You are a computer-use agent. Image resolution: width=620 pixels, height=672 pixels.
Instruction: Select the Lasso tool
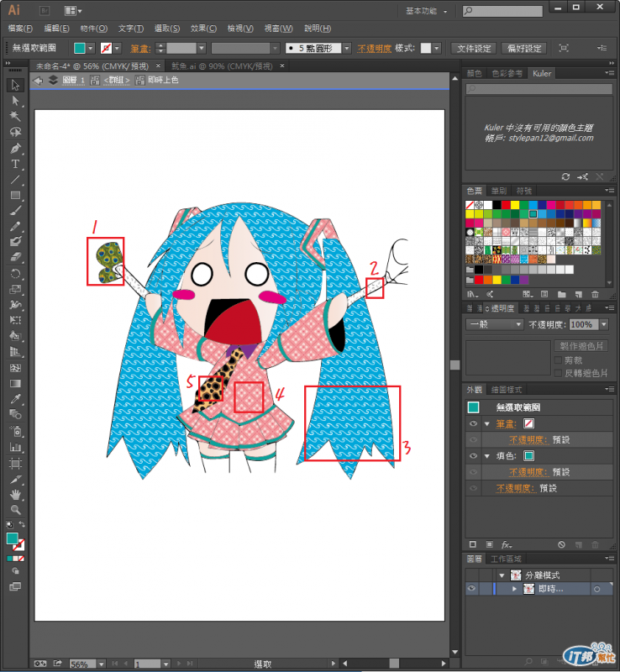click(15, 132)
